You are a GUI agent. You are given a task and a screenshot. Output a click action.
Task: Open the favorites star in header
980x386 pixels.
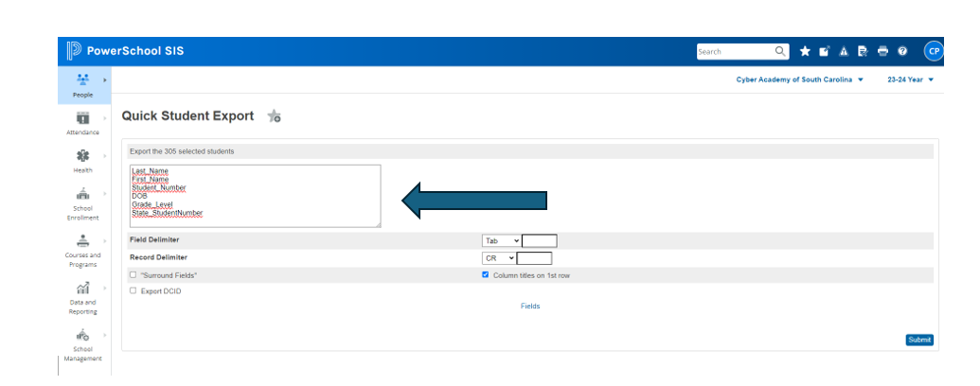pos(805,51)
